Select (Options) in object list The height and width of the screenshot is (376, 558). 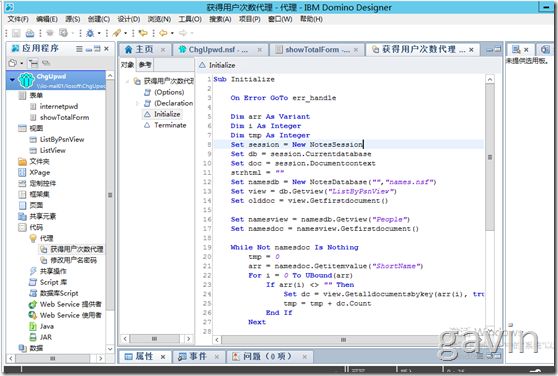[169, 92]
